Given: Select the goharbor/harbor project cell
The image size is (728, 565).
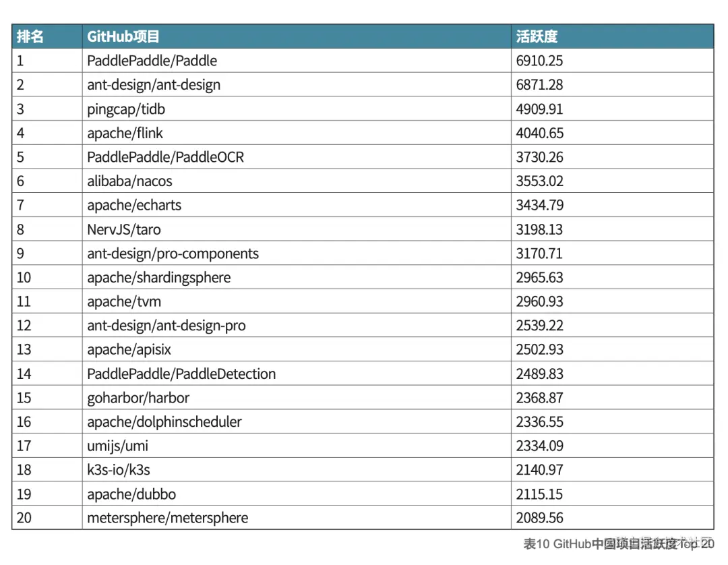Looking at the screenshot, I should (297, 398).
